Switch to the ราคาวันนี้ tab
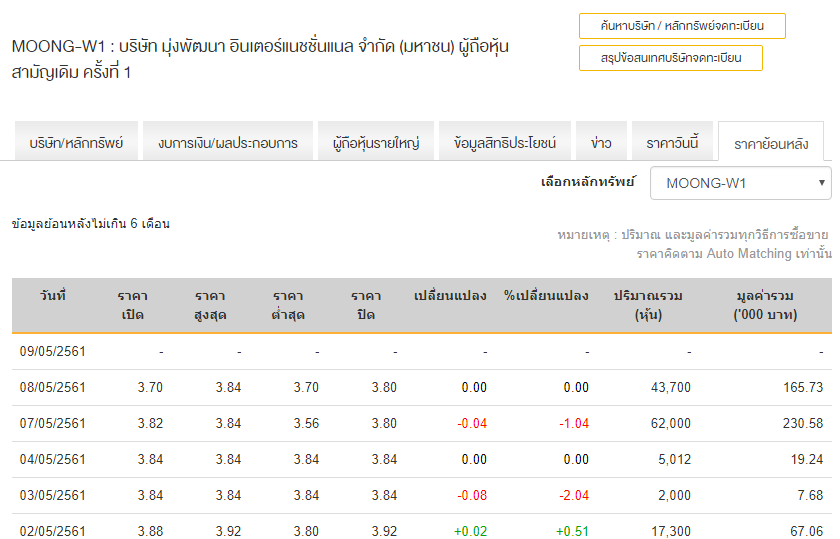840x539 pixels. pos(672,142)
